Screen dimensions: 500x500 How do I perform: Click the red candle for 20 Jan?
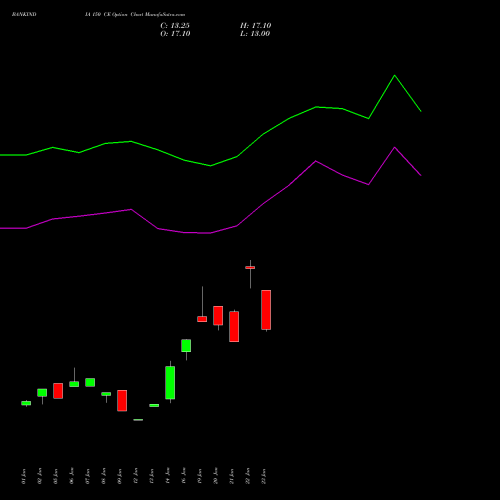click(218, 316)
